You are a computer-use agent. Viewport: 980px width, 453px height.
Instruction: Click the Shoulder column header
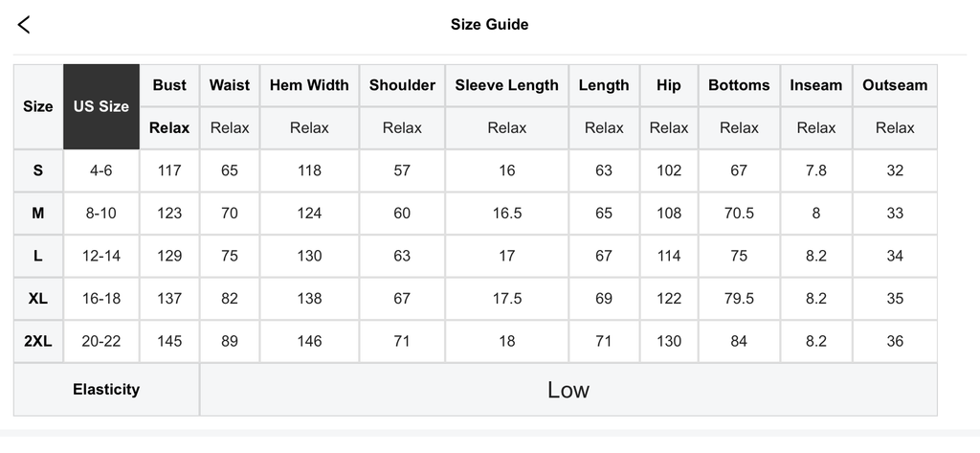pos(402,85)
